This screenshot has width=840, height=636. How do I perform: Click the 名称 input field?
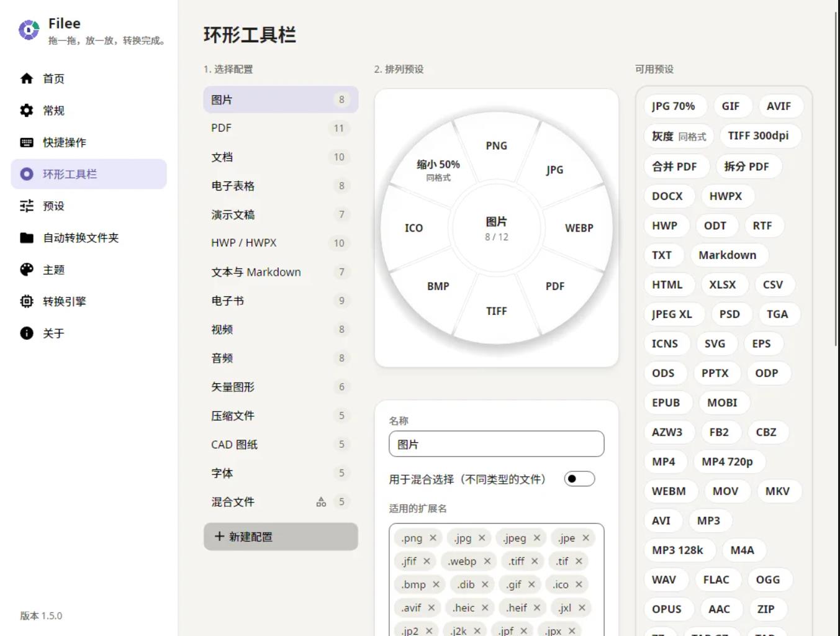pyautogui.click(x=497, y=444)
